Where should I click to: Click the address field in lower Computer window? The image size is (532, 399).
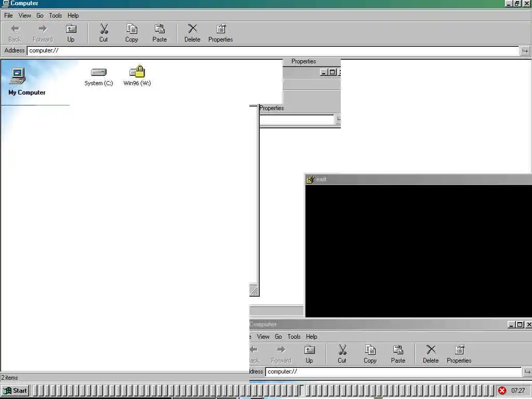(x=393, y=371)
